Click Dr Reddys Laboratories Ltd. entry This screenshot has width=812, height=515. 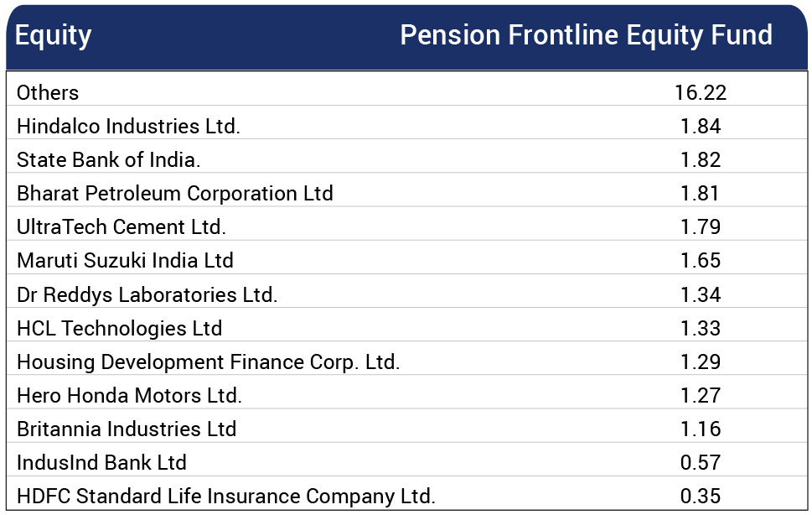click(x=147, y=294)
